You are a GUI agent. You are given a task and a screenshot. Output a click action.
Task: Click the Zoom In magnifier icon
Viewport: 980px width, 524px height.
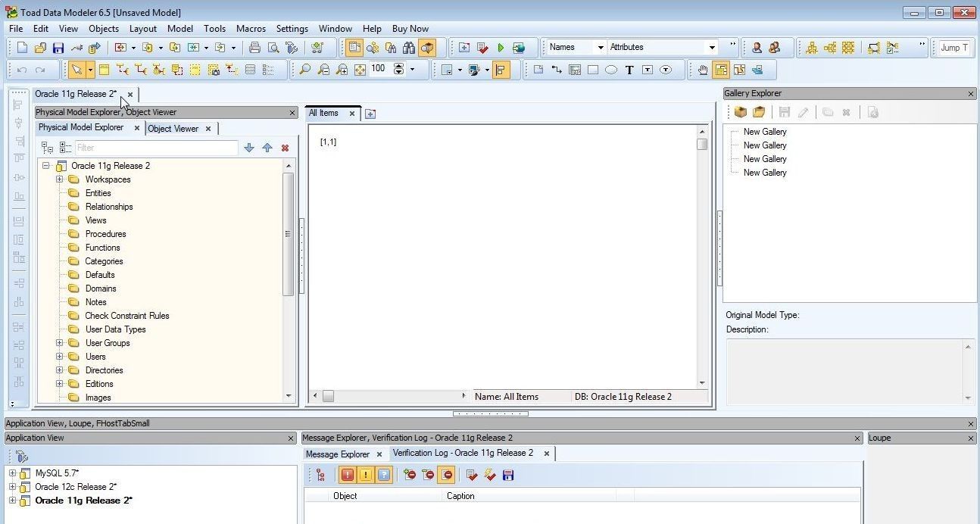[342, 70]
